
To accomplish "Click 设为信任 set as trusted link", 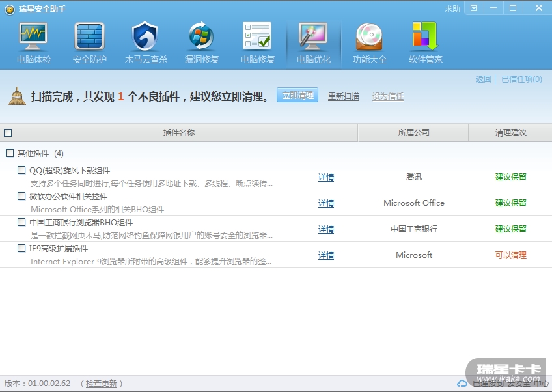I will [x=388, y=96].
